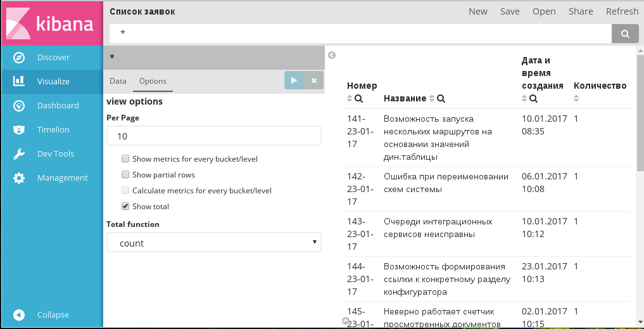Focus the query search bar

pyautogui.click(x=360, y=34)
